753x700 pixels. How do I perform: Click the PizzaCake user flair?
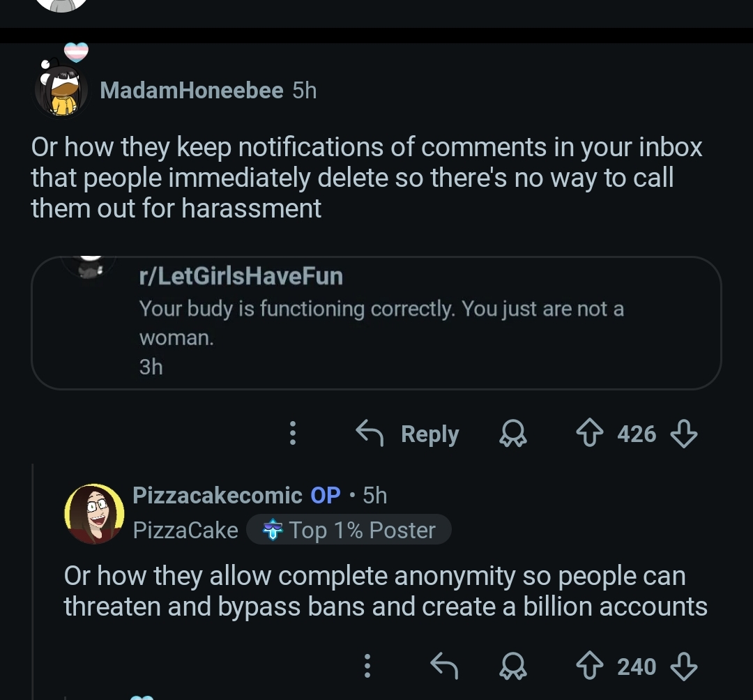pyautogui.click(x=185, y=530)
